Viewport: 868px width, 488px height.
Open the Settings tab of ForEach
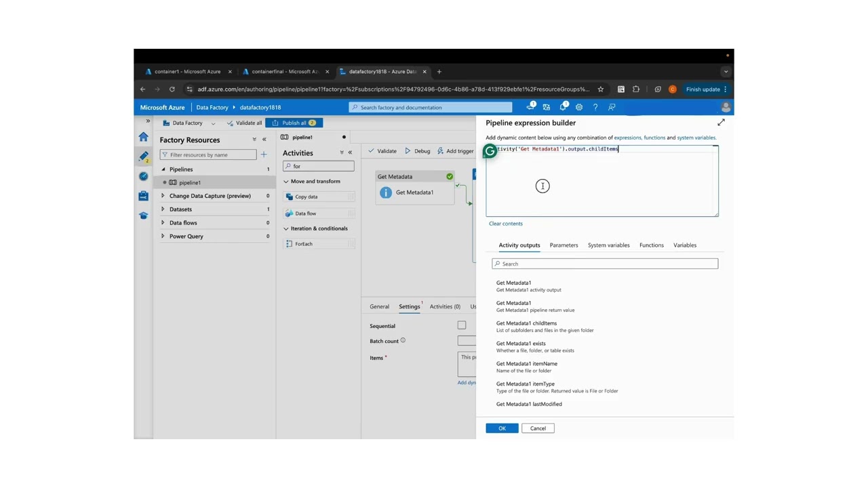(x=410, y=306)
